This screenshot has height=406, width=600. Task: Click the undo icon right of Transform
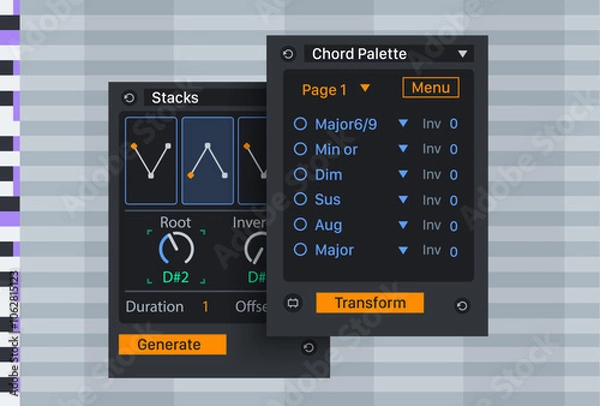[x=462, y=306]
